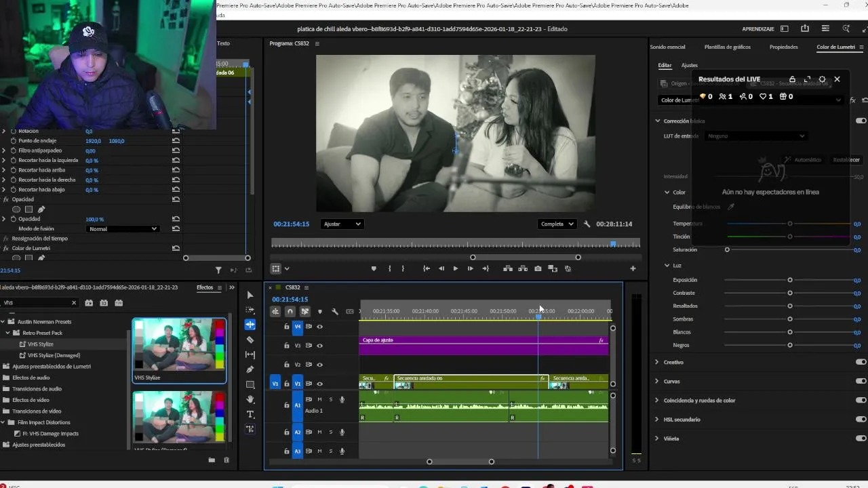Toggle track V1 output eye

(x=320, y=384)
